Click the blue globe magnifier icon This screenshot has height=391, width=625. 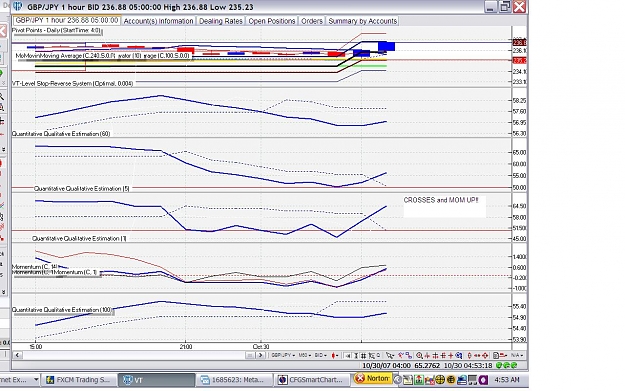pyautogui.click(x=459, y=356)
